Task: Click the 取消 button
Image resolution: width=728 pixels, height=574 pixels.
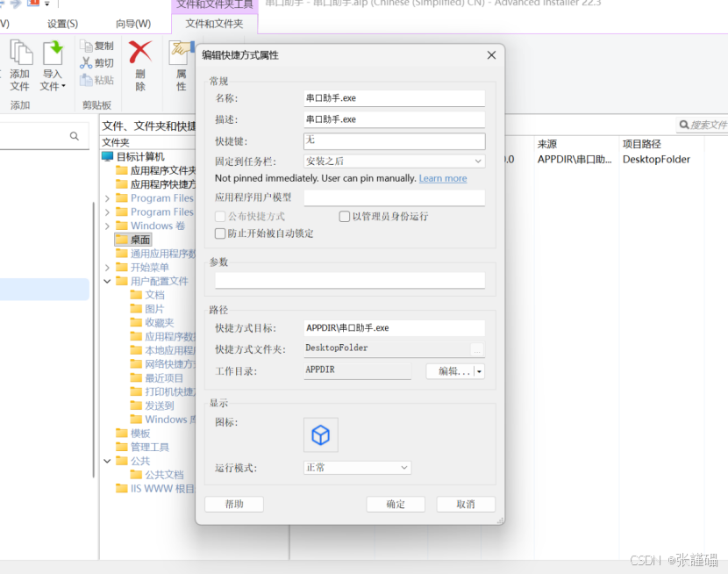Action: (x=466, y=504)
